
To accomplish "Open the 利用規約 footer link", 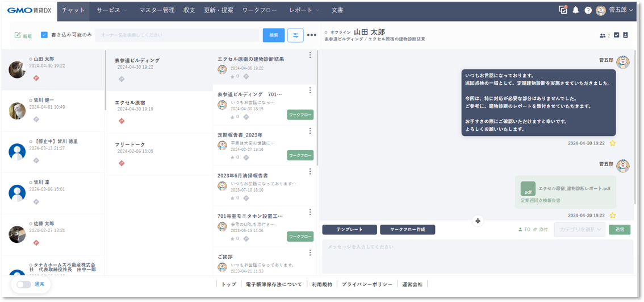I will pos(321,284).
